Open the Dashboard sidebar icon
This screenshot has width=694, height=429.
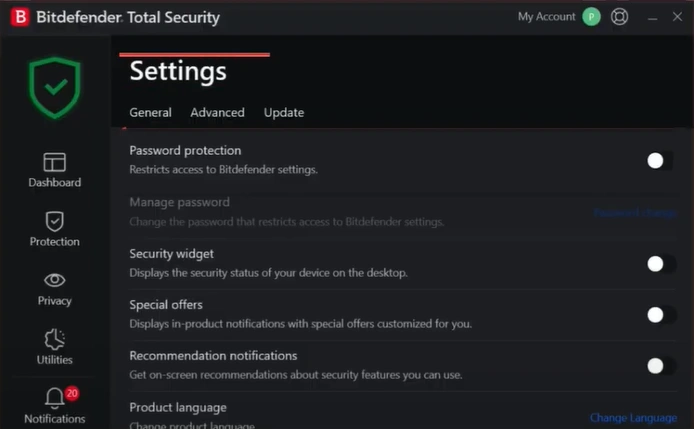54,162
